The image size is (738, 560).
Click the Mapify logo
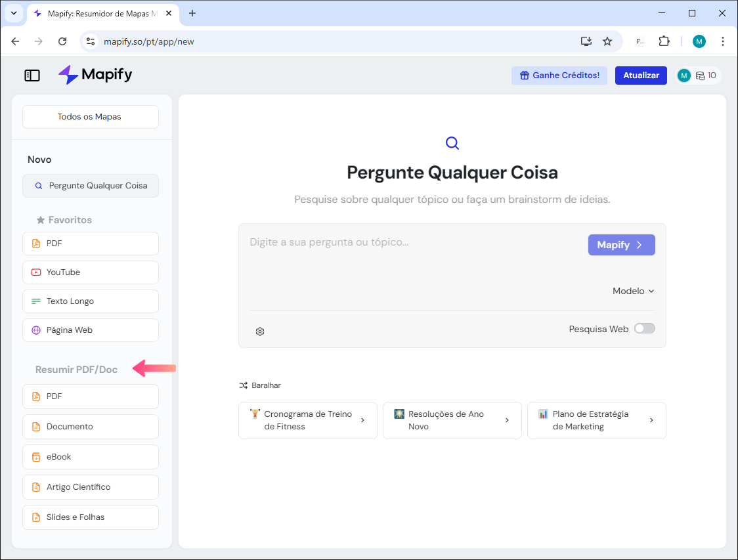pyautogui.click(x=95, y=75)
